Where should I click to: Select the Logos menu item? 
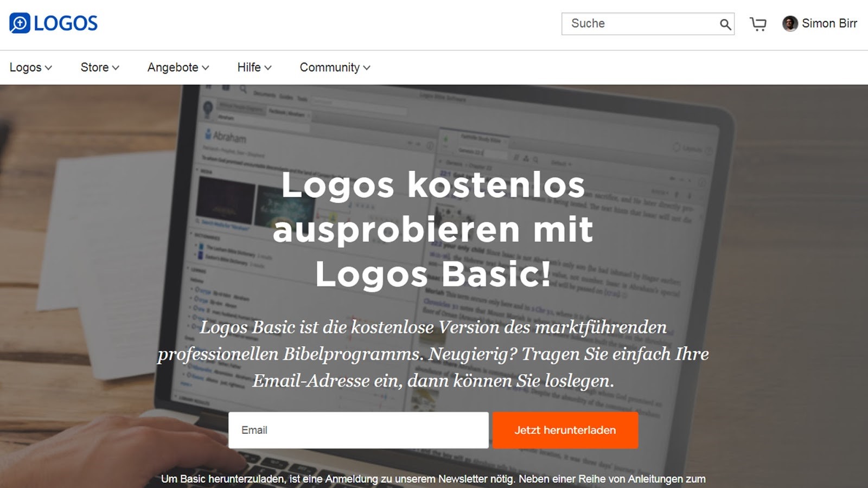point(26,67)
